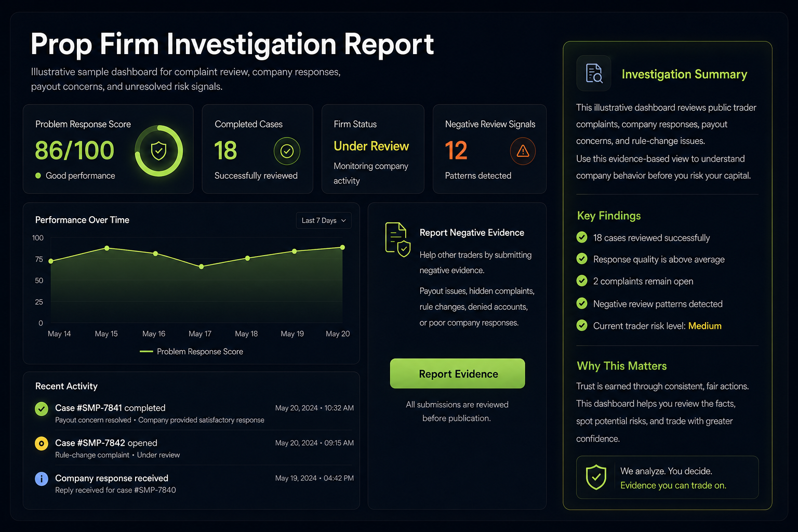
Task: Click the 'May 20, 2024 • 09:15 AM' timestamp
Action: (x=314, y=443)
